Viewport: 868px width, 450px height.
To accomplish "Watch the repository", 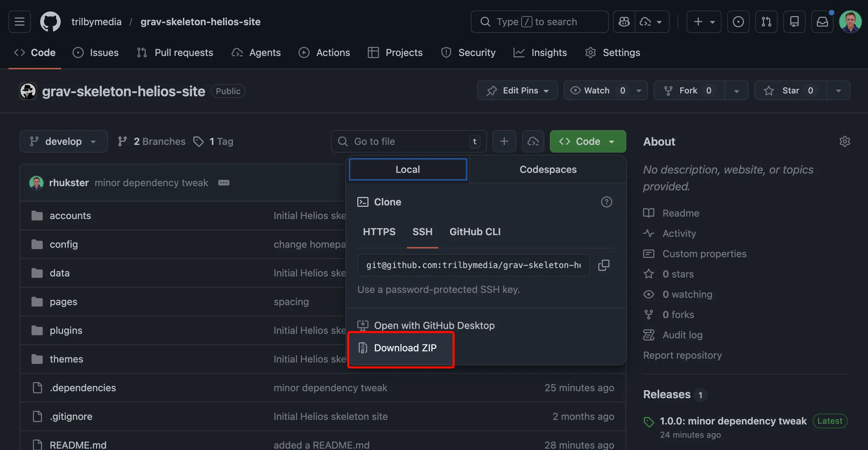I will [x=597, y=90].
